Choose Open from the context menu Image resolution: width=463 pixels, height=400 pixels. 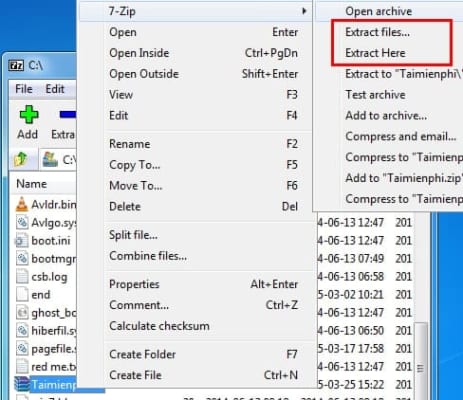click(204, 32)
